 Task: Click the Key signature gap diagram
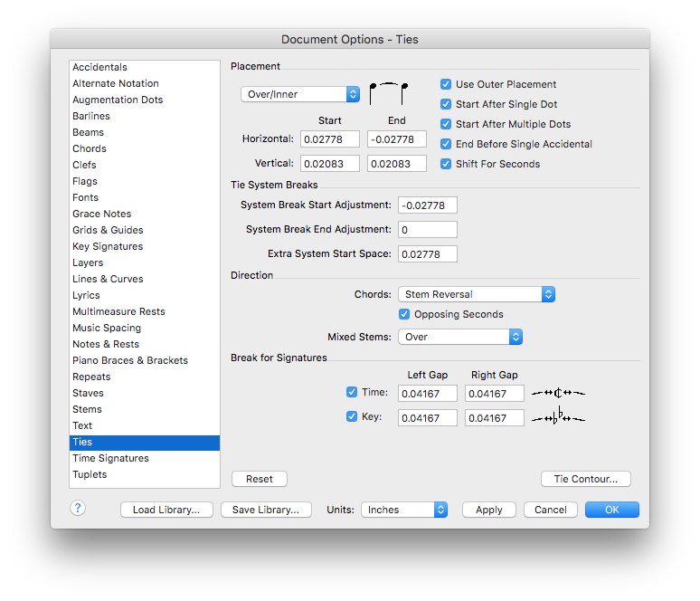(558, 416)
